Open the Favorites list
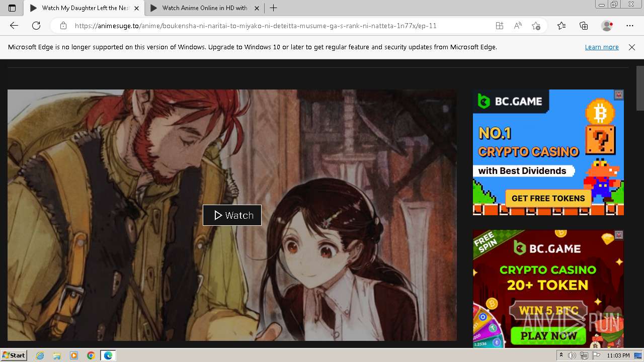 [561, 26]
